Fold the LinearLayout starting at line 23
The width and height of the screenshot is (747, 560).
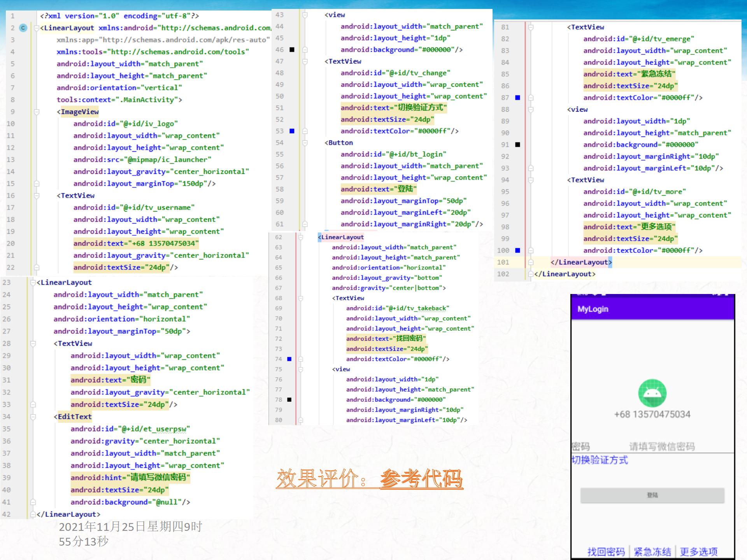33,283
